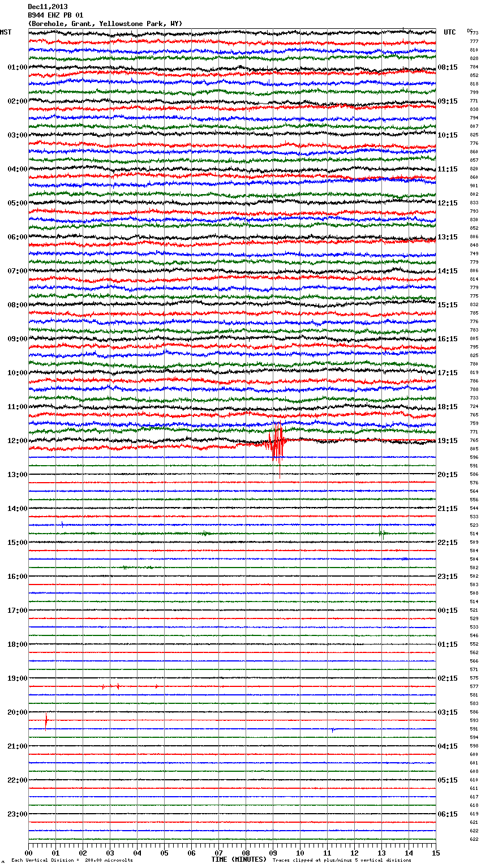The width and height of the screenshot is (481, 868).
Task: Click the 04:15 UTC time label
Action: [x=448, y=746]
